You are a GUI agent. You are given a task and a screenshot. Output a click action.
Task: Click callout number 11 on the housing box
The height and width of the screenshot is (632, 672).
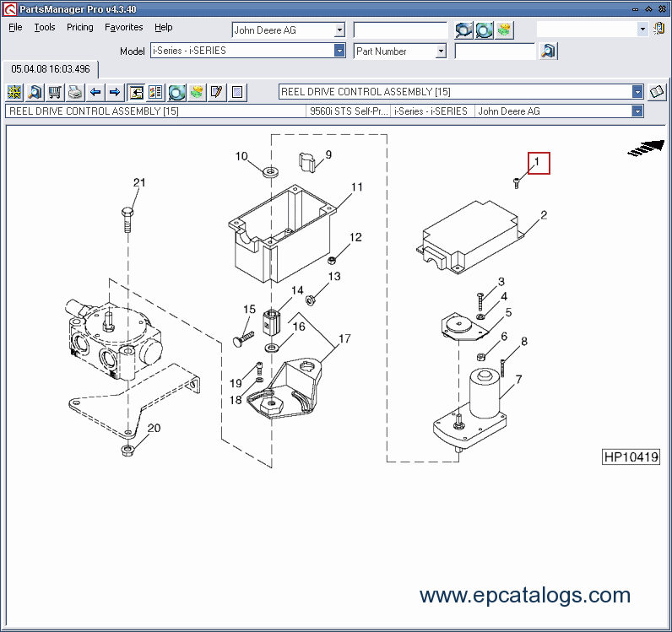[x=357, y=187]
